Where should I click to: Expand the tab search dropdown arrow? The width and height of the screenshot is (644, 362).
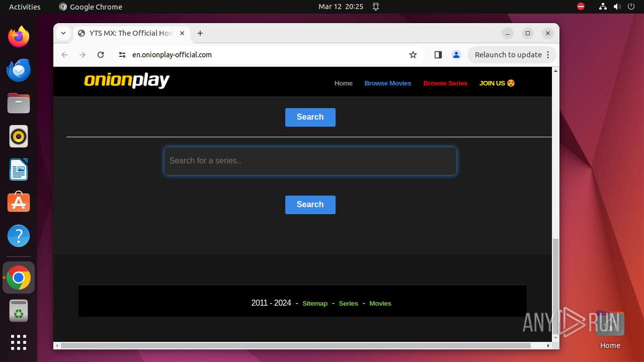[63, 33]
